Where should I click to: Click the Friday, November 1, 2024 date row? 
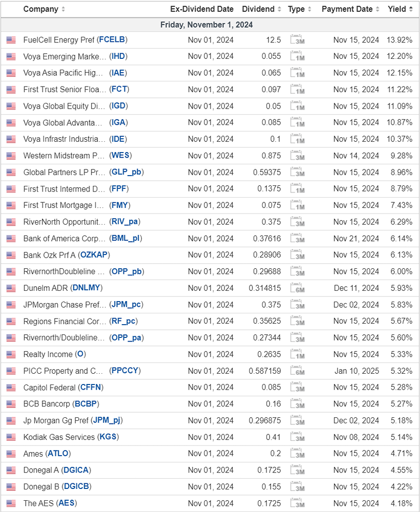pyautogui.click(x=206, y=25)
